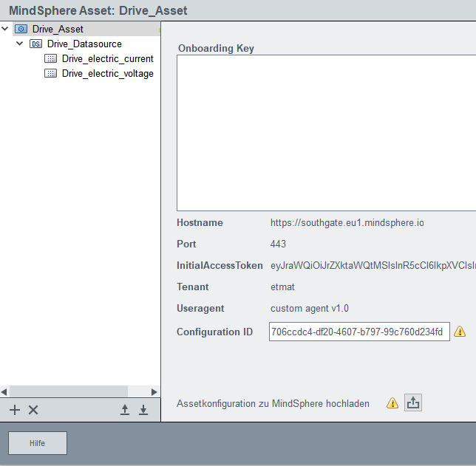Delete selected element with the X icon

coord(33,410)
